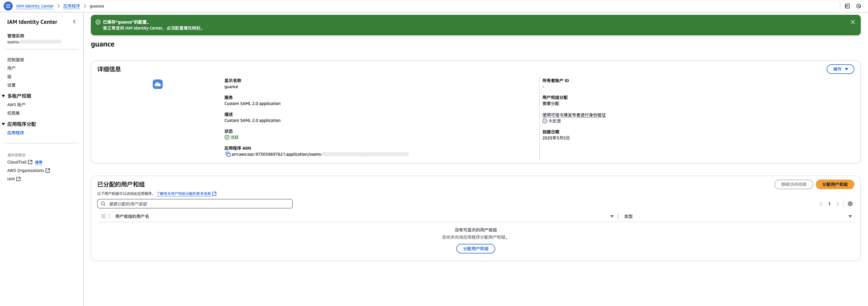868x306 pixels.
Task: Dismiss the green success notification
Action: [x=853, y=22]
